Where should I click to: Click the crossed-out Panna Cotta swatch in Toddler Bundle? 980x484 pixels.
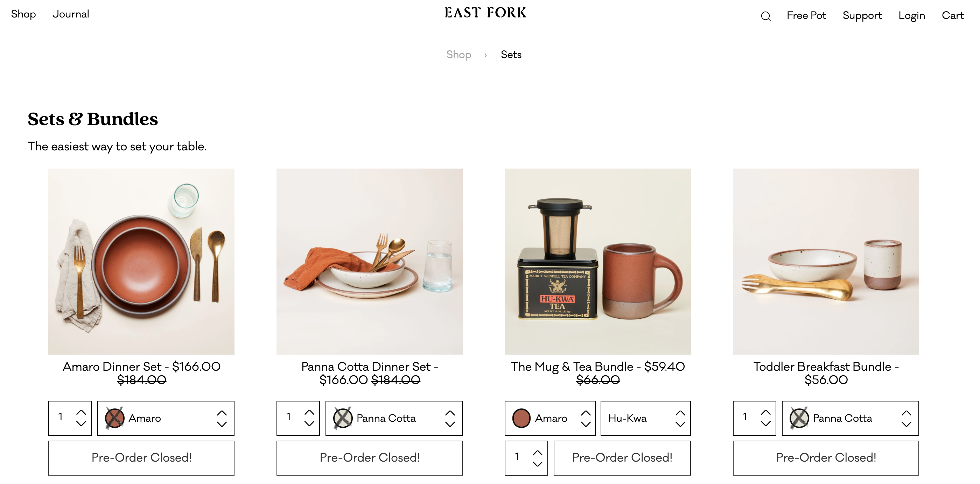799,418
